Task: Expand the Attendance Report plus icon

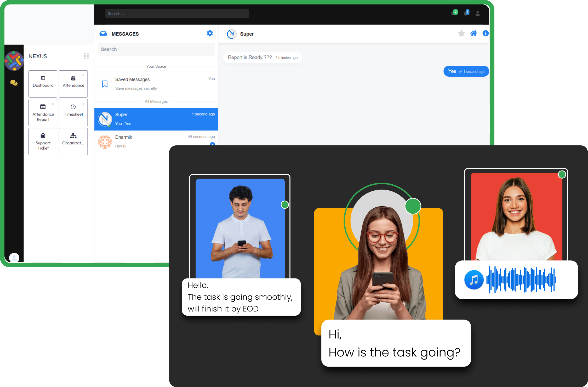Action: point(53,104)
